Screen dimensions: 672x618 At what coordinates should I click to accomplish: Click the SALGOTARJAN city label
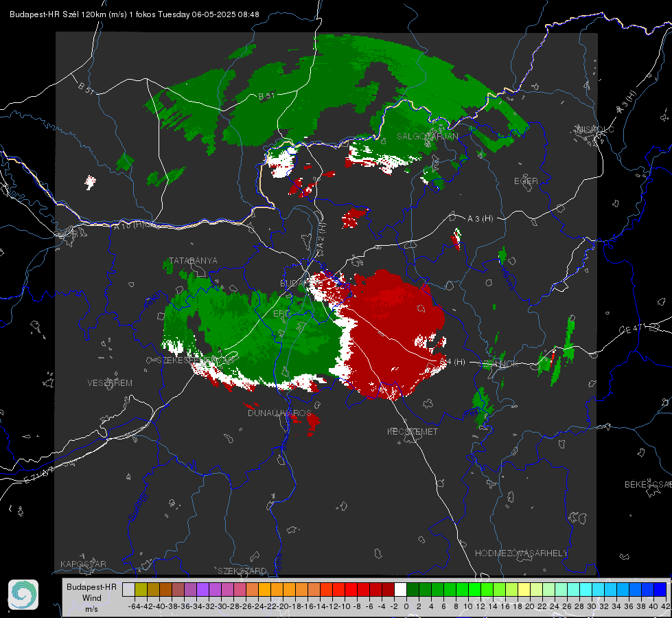[x=427, y=137]
